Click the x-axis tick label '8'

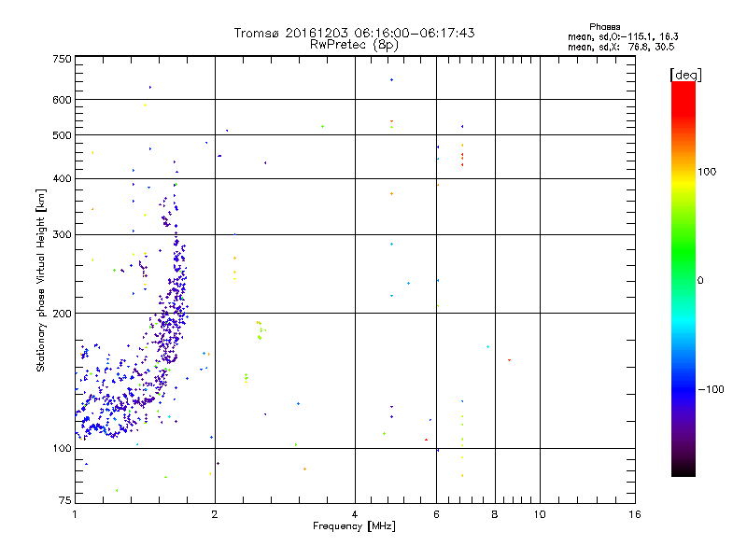(x=495, y=514)
